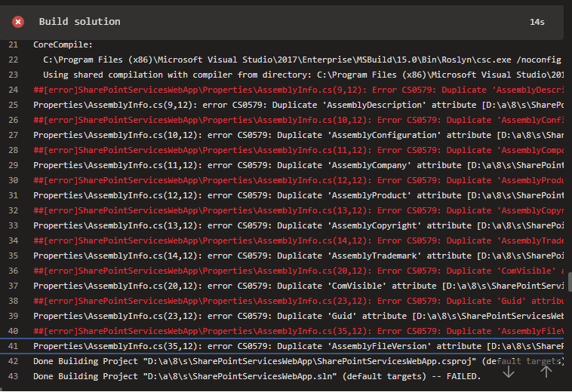Jump to the log end with the down arrow
This screenshot has width=572, height=392.
coord(508,372)
